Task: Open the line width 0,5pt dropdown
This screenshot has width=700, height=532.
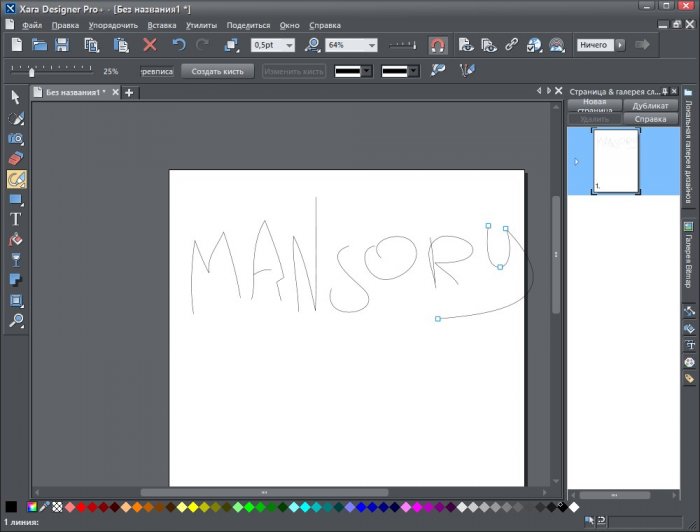Action: pyautogui.click(x=289, y=45)
